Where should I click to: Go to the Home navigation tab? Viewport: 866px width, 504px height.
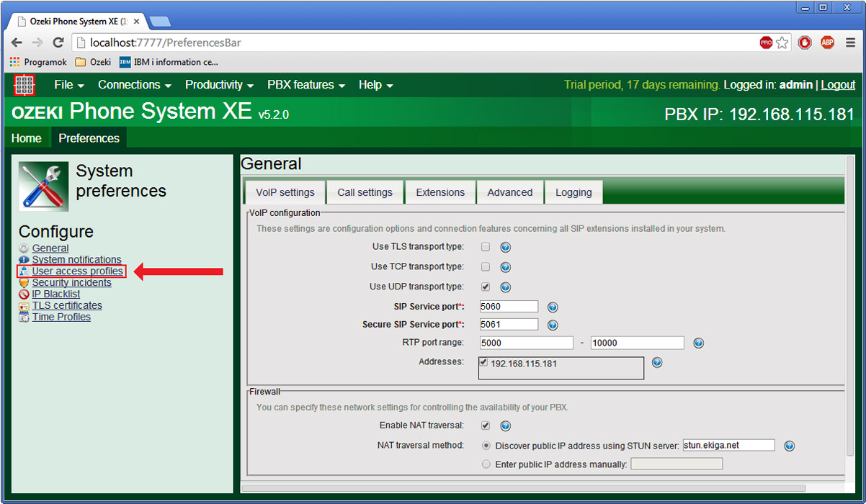click(x=27, y=138)
